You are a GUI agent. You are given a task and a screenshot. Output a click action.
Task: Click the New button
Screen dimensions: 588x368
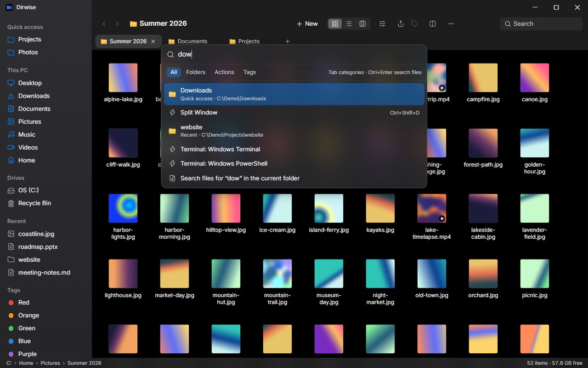tap(307, 24)
